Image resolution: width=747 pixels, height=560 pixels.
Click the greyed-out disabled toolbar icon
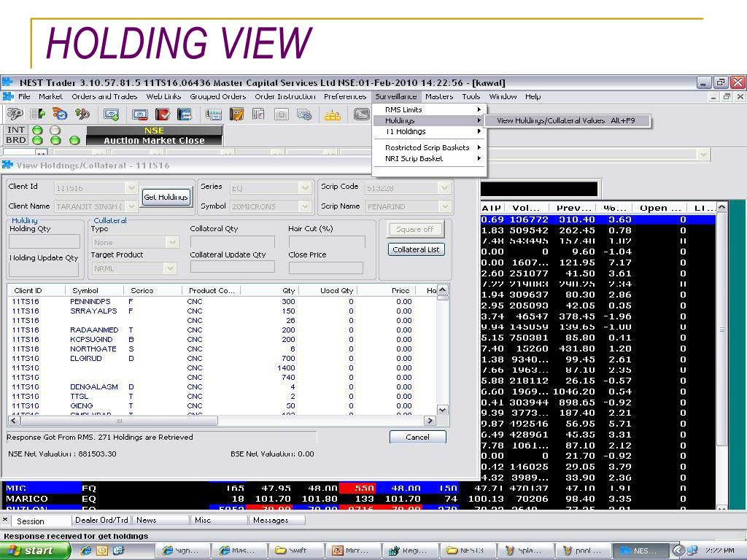point(282,114)
